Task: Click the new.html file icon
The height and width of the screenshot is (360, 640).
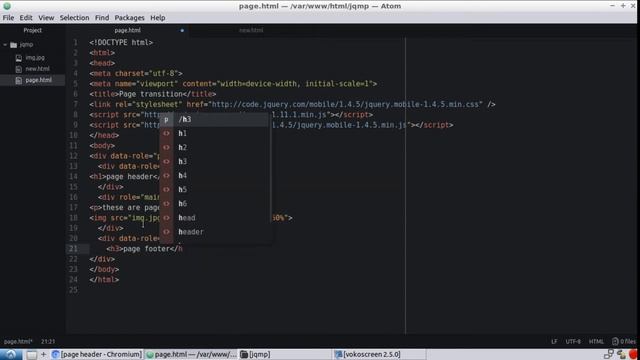Action: click(19, 69)
